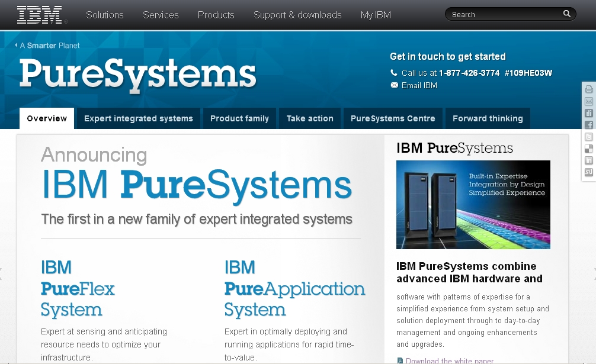Viewport: 596px width, 364px height.
Task: Click the phone icon beside Call us
Action: click(x=394, y=72)
